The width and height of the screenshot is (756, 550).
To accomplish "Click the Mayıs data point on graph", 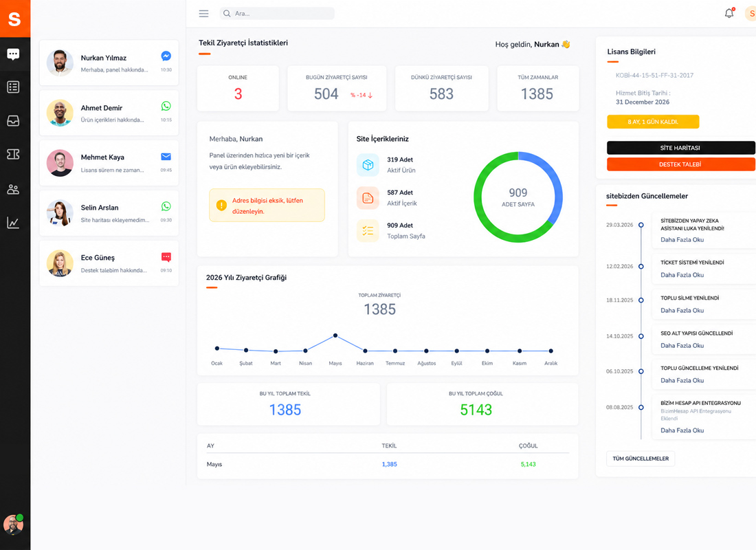I will (335, 335).
